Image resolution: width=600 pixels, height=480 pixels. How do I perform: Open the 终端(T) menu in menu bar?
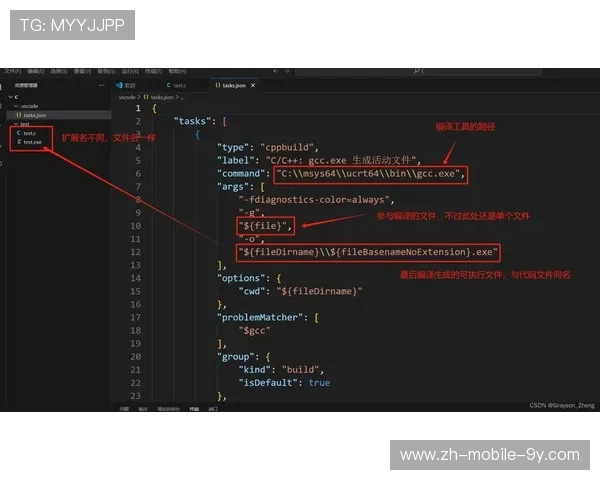click(x=148, y=71)
